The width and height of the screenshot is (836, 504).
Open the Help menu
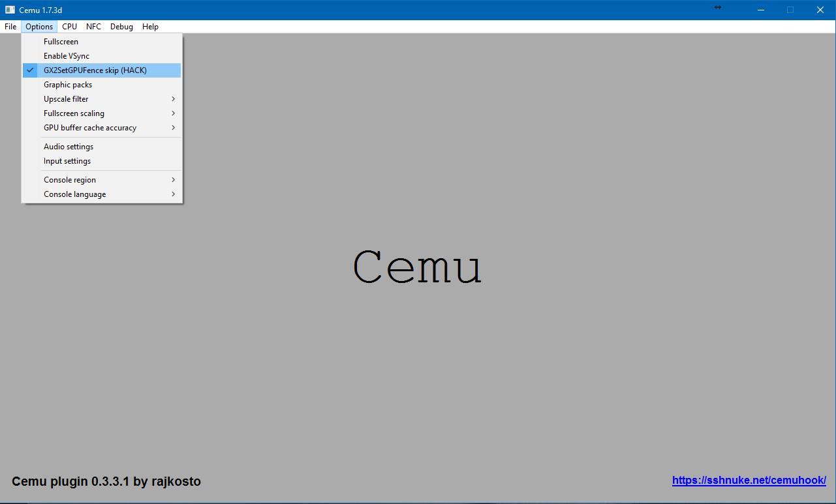point(150,27)
